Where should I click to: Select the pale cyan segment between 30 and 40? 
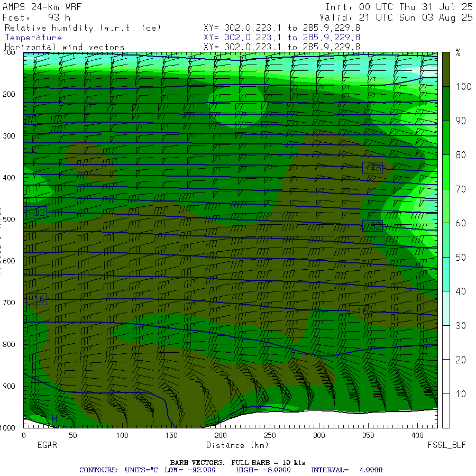(446, 308)
